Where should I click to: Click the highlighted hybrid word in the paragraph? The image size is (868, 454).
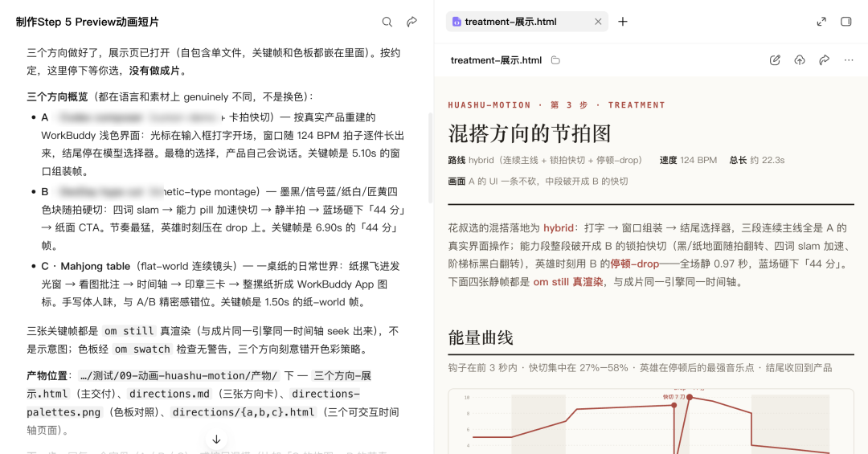point(558,227)
